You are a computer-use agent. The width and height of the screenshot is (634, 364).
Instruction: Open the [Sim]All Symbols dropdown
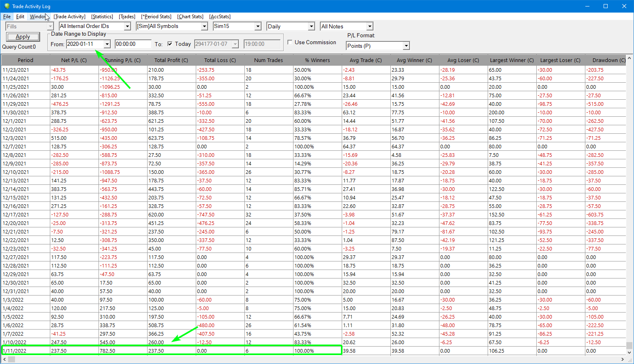click(204, 26)
